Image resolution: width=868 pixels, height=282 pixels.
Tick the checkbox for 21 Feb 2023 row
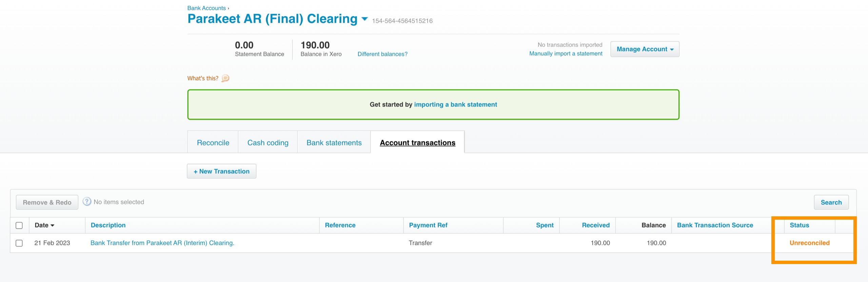pos(19,243)
